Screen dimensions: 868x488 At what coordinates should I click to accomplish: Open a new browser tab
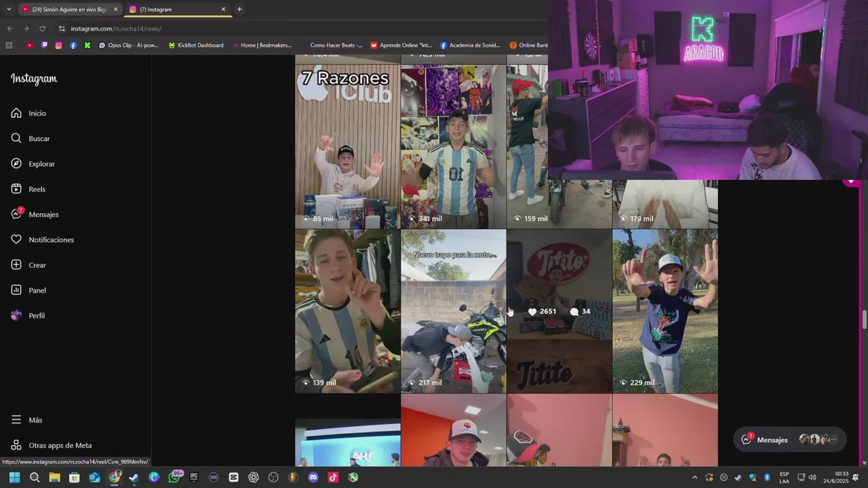tap(239, 9)
